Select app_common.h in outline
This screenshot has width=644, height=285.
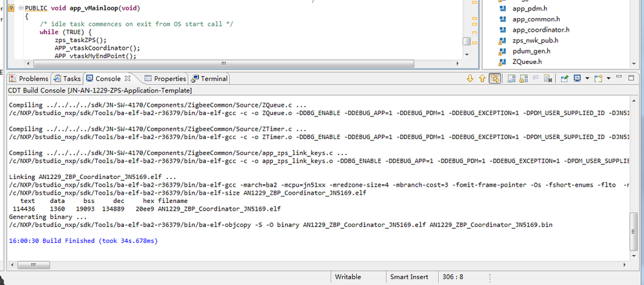pos(536,19)
